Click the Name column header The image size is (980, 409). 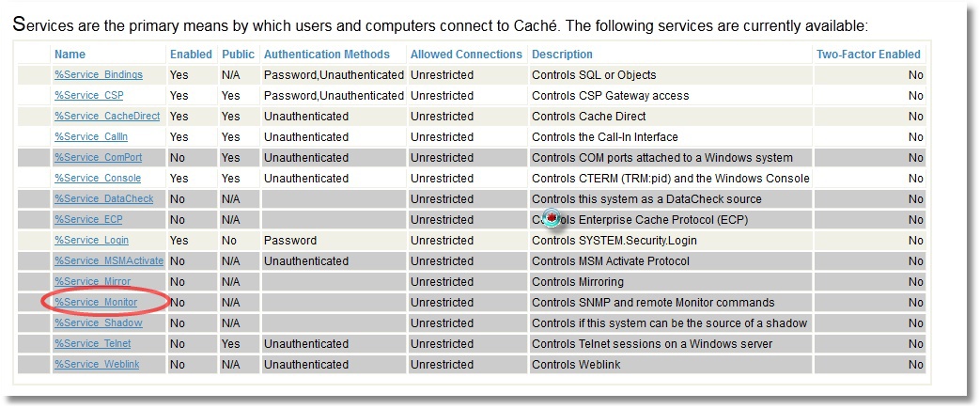pos(70,55)
